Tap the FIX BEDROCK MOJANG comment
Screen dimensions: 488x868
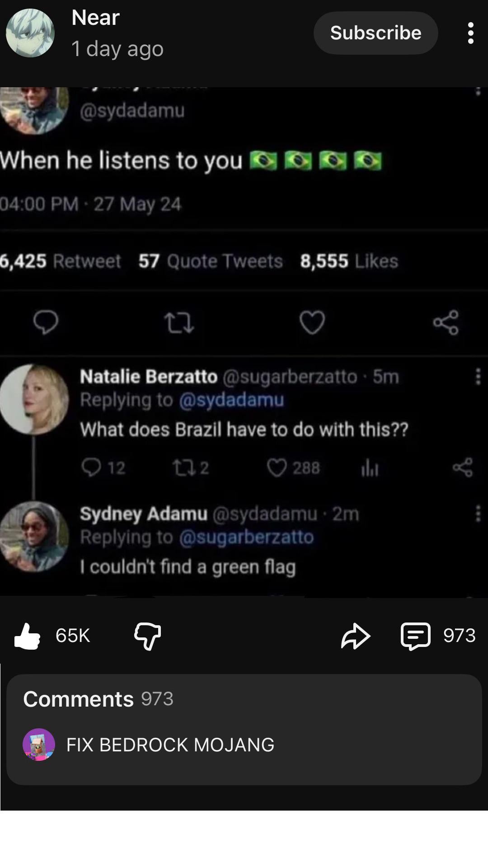(170, 745)
